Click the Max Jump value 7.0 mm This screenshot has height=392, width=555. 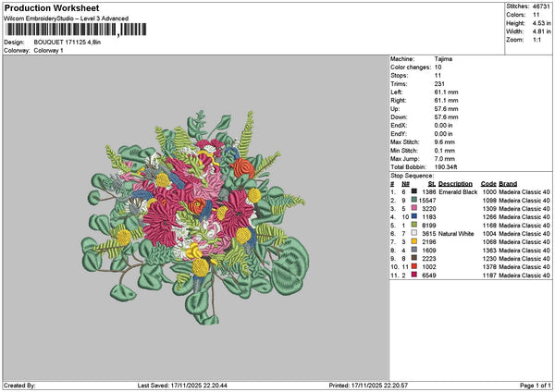pyautogui.click(x=445, y=159)
